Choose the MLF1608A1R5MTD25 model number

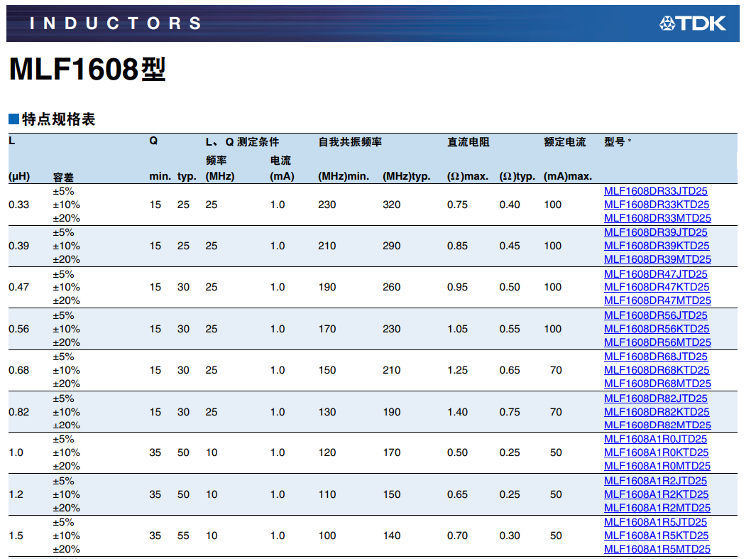[x=657, y=549]
